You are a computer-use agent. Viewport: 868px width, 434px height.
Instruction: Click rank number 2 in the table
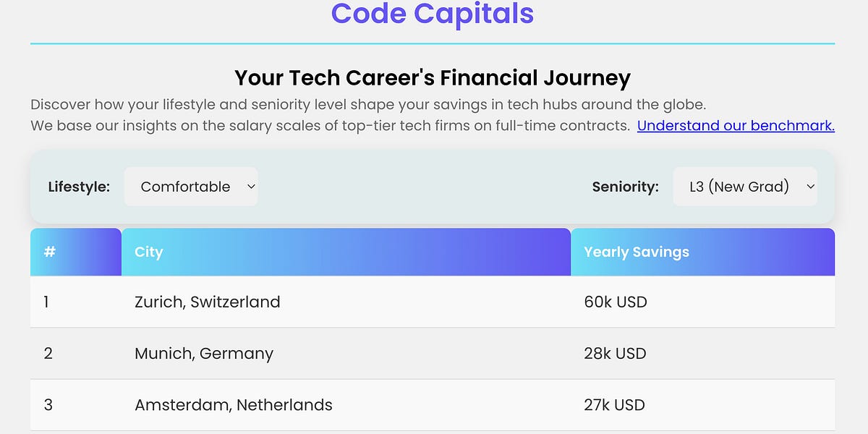click(46, 354)
